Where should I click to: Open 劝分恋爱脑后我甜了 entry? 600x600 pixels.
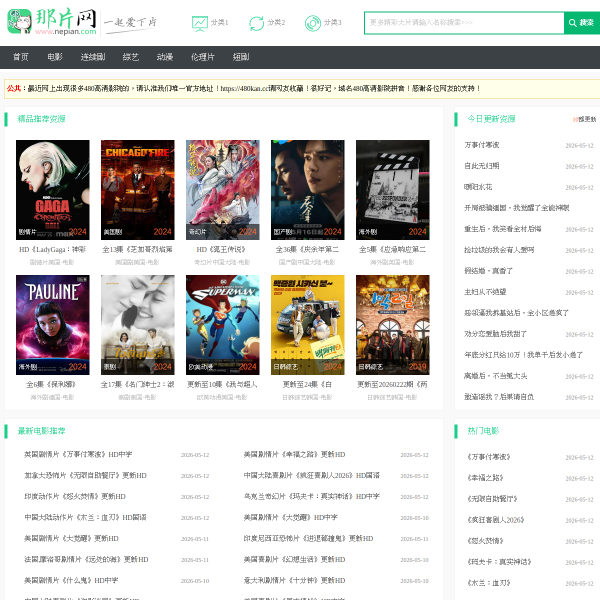[x=496, y=334]
